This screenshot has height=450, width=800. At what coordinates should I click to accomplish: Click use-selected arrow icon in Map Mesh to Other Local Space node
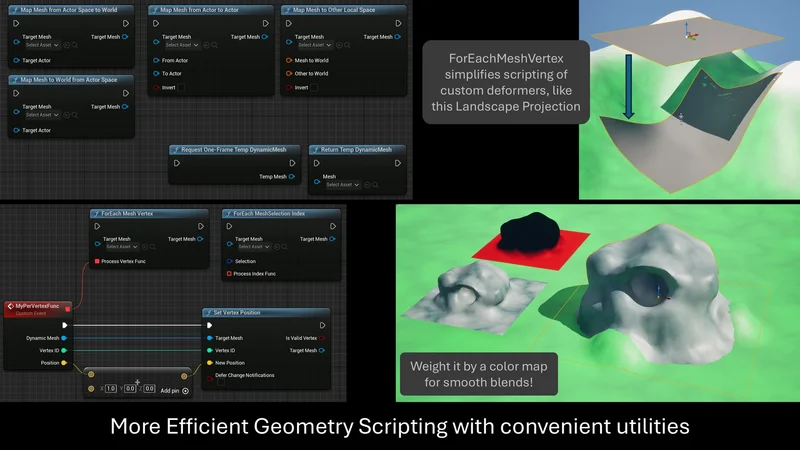tap(339, 45)
